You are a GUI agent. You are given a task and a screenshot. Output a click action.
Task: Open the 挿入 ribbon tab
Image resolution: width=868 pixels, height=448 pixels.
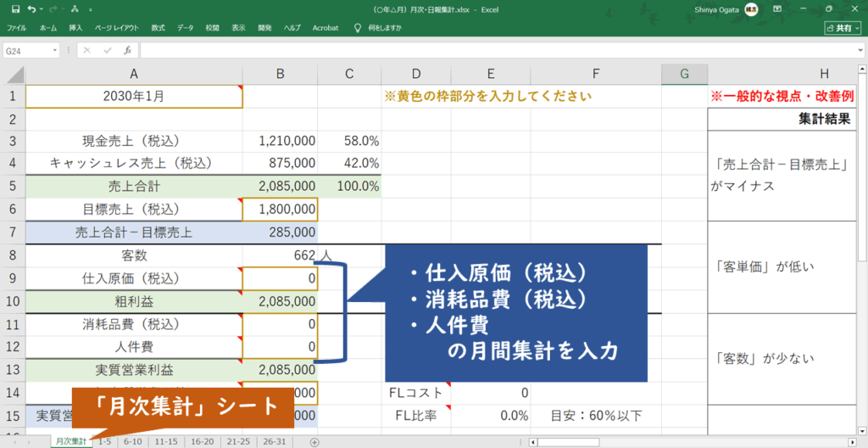(75, 28)
